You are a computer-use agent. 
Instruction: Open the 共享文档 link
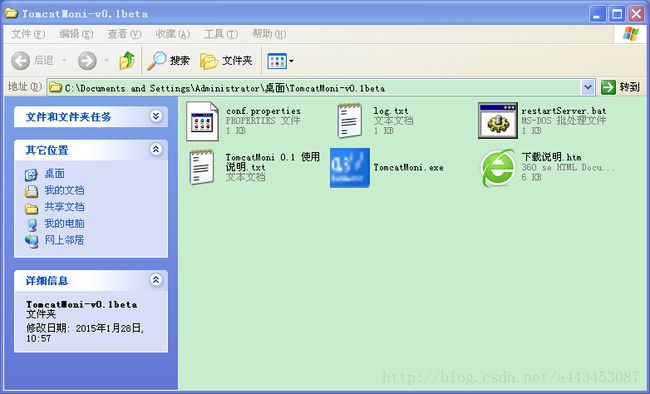[x=64, y=207]
